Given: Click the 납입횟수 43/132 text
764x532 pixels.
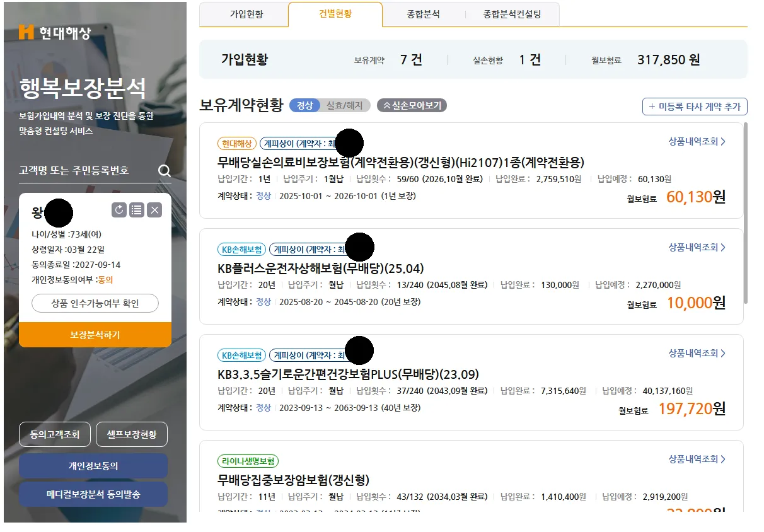Looking at the screenshot, I should 422,497.
